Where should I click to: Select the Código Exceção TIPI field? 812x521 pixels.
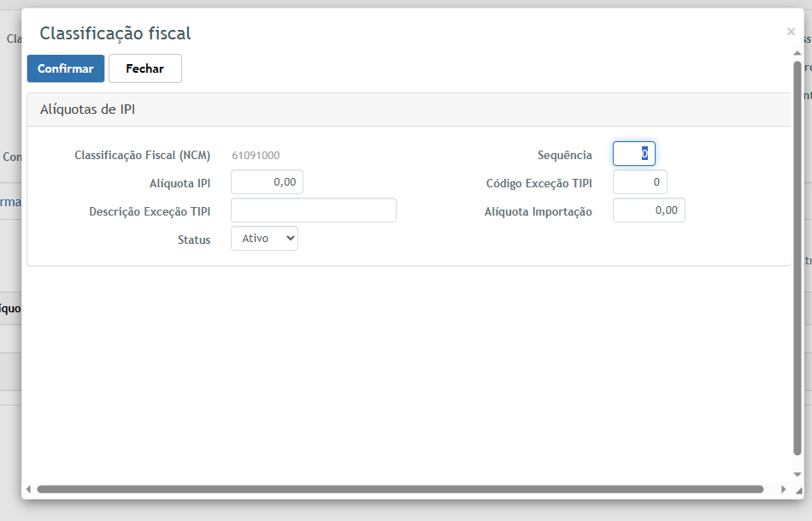pyautogui.click(x=639, y=182)
